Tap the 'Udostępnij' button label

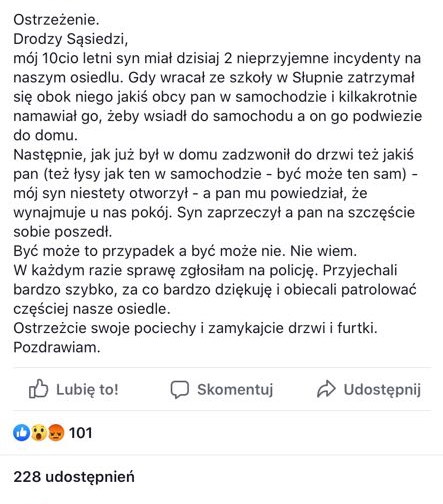coord(382,389)
